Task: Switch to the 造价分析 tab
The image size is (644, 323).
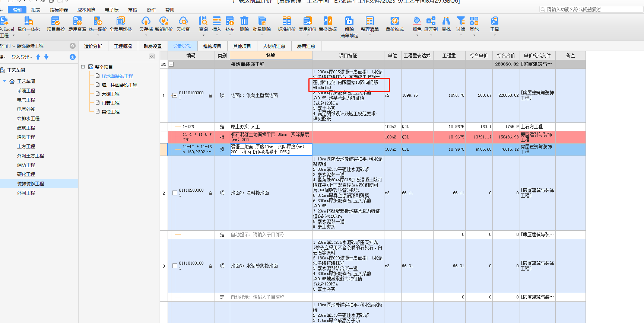Action: point(93,46)
